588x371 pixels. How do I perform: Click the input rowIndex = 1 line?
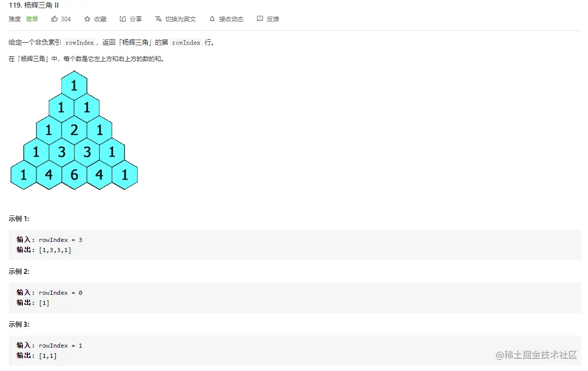coord(49,346)
